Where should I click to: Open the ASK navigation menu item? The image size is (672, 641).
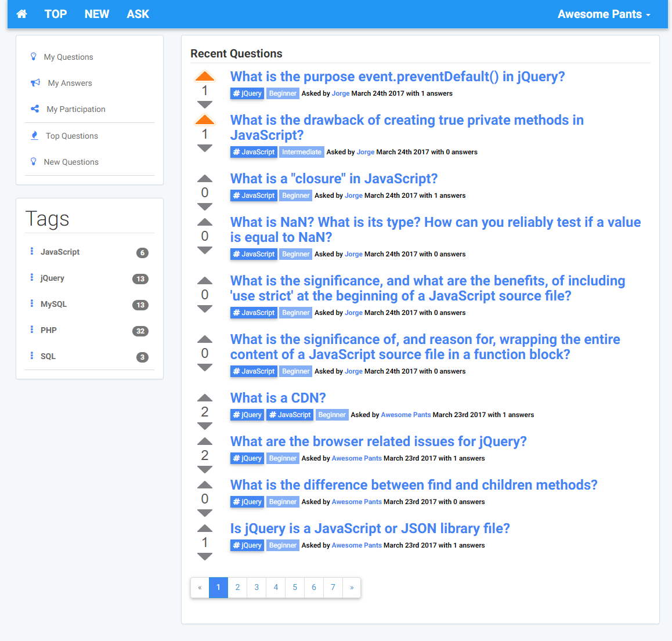click(x=138, y=14)
